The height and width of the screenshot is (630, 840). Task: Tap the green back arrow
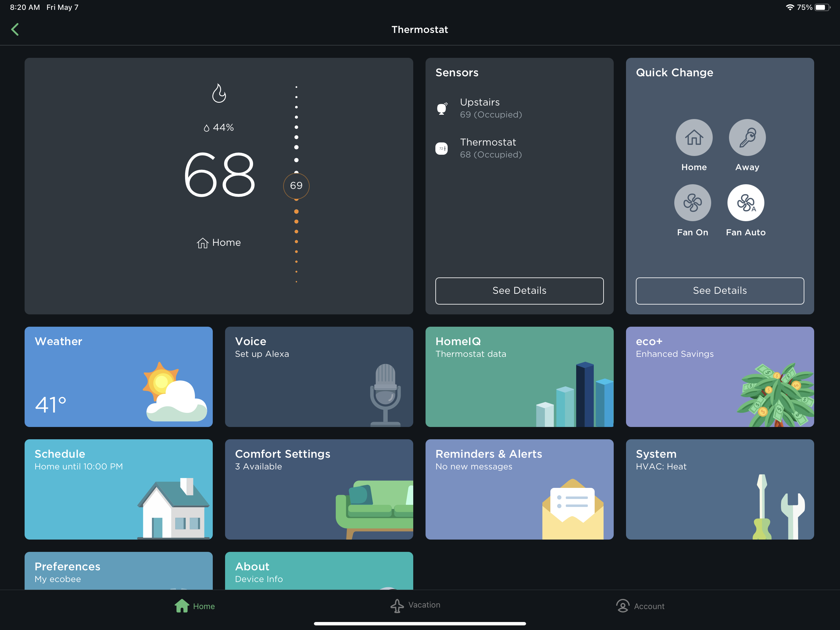click(x=15, y=29)
